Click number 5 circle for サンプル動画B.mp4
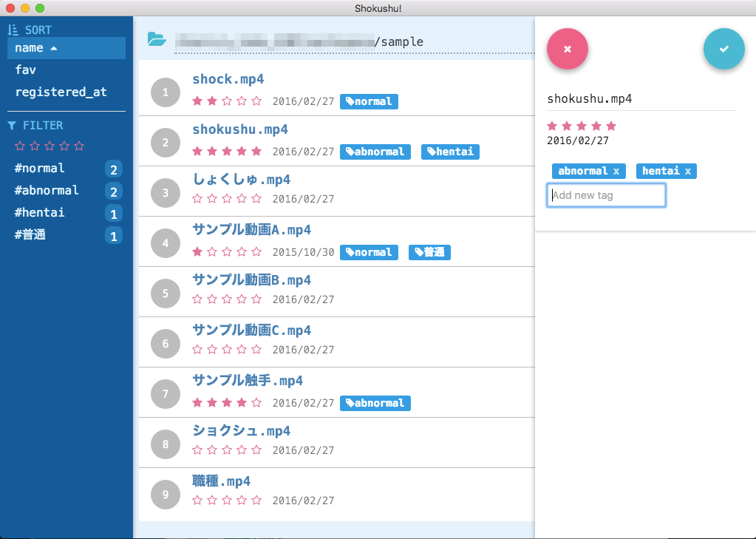This screenshot has width=756, height=539. 166,293
